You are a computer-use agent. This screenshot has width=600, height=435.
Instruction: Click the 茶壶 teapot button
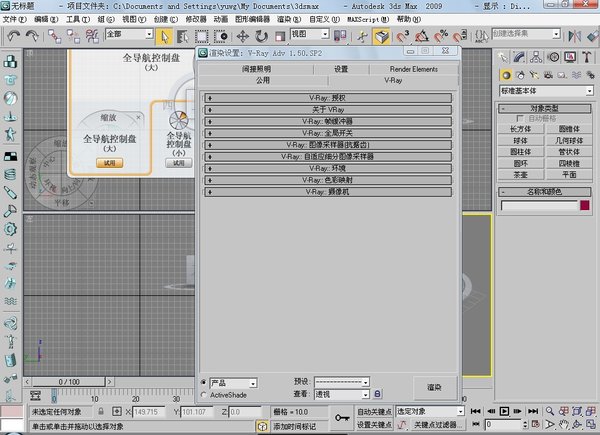pyautogui.click(x=520, y=175)
